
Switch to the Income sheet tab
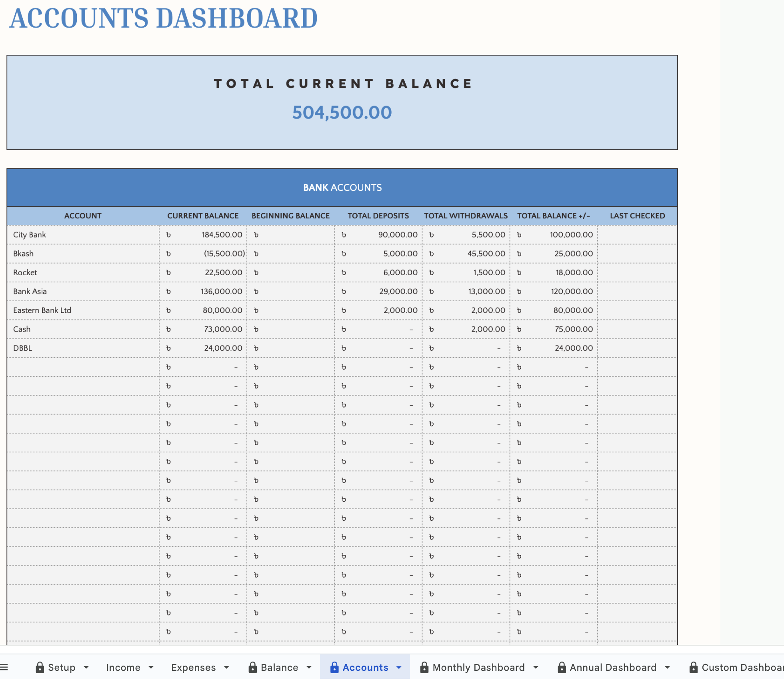123,667
